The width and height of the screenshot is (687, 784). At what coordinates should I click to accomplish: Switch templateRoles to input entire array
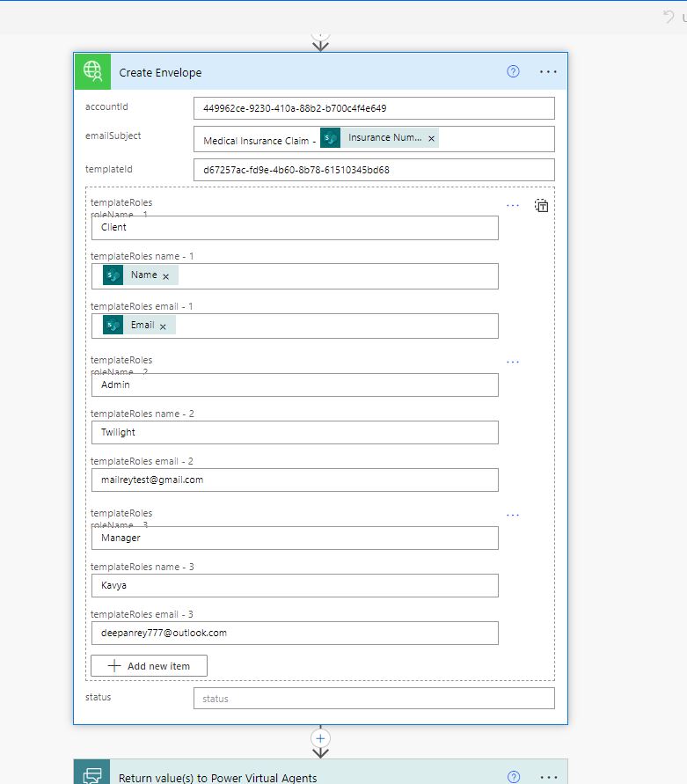[542, 206]
